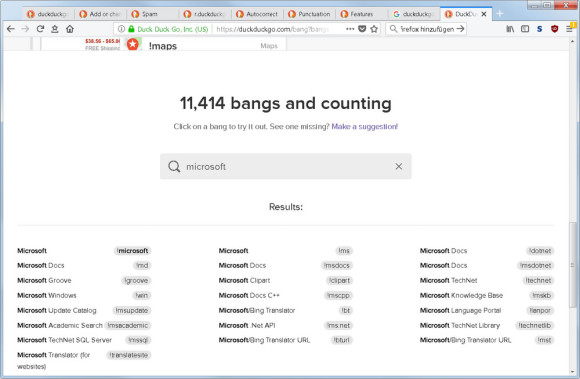Clear the microsoft bang search text

tap(399, 166)
